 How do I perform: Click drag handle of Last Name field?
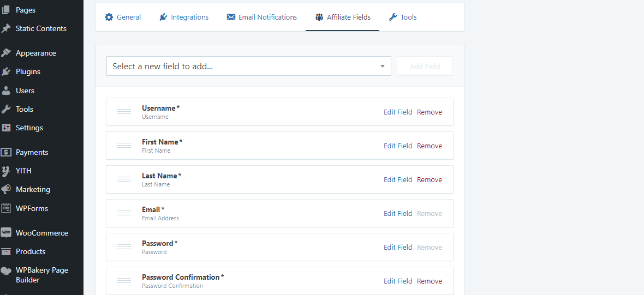tap(124, 179)
